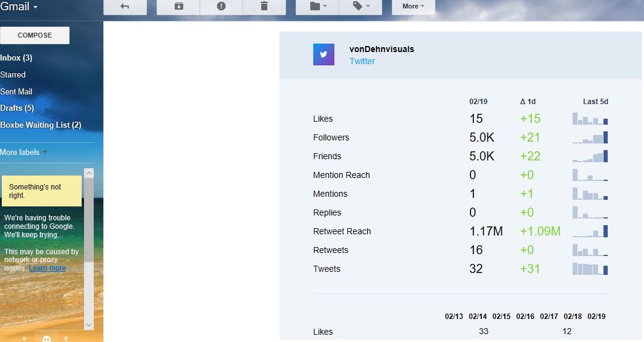Open the Twitter link under vonDehnvisuals
The width and height of the screenshot is (644, 342).
(x=362, y=61)
